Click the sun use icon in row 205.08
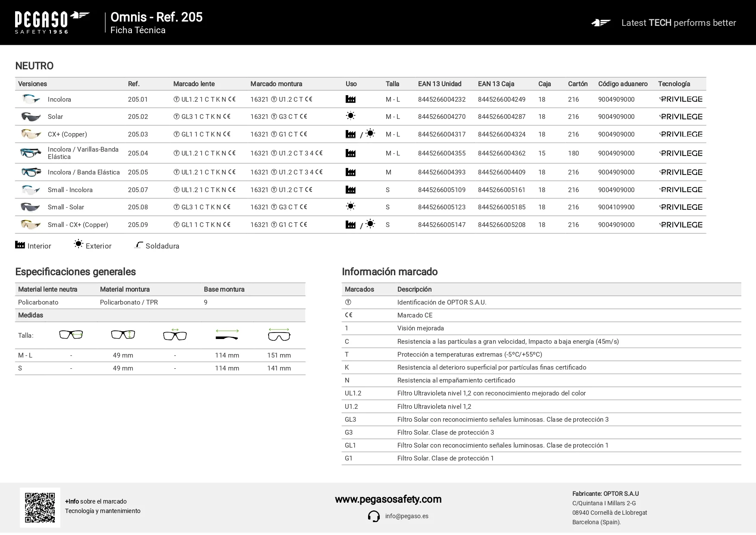 click(x=351, y=206)
